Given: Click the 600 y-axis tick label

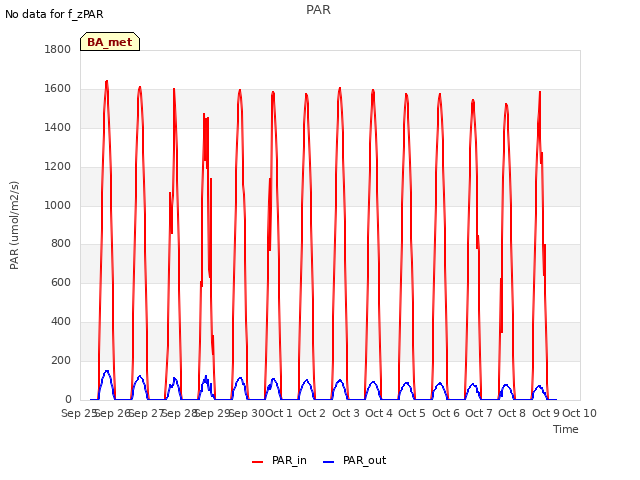Looking at the screenshot, I should [x=61, y=282].
